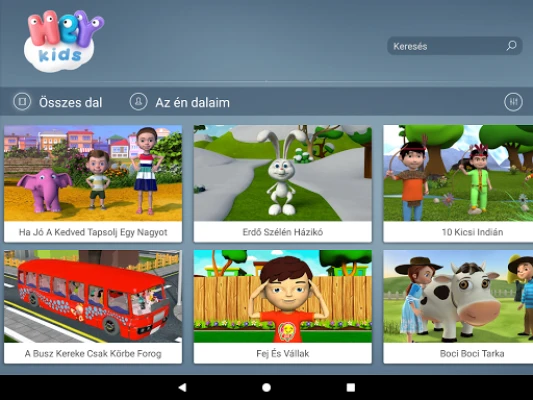Switch to the Összes dal tab
This screenshot has width=533, height=400.
[58, 102]
